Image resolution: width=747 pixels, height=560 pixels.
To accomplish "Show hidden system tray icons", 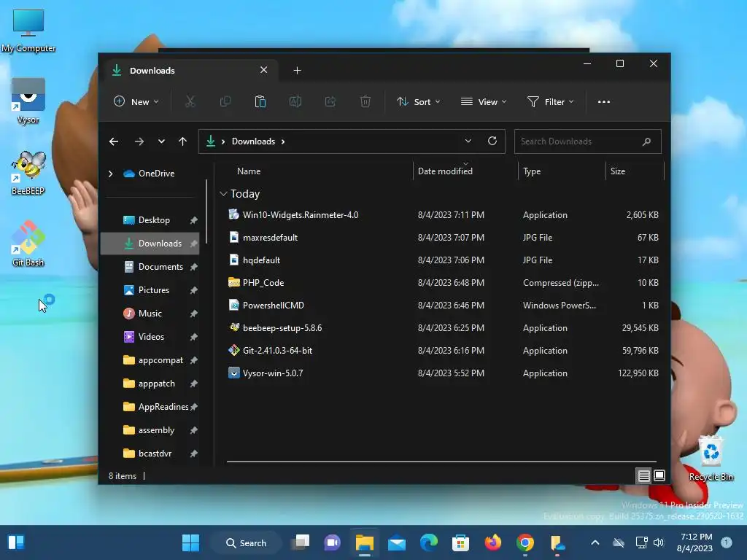I will point(595,542).
